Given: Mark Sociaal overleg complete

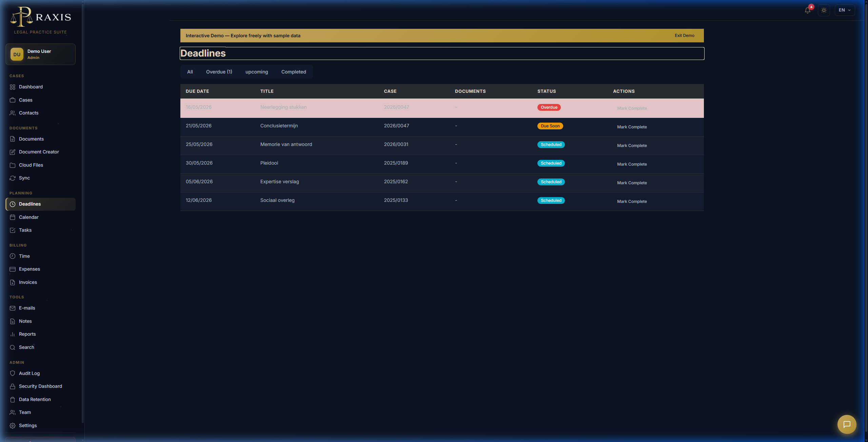Looking at the screenshot, I should (x=632, y=202).
